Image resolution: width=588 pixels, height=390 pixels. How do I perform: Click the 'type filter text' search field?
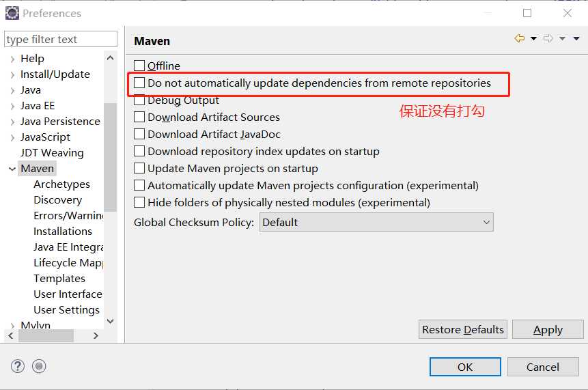click(61, 40)
